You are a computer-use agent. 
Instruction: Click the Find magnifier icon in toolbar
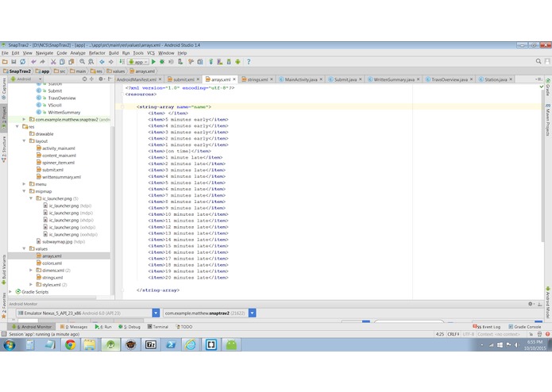tap(82, 62)
